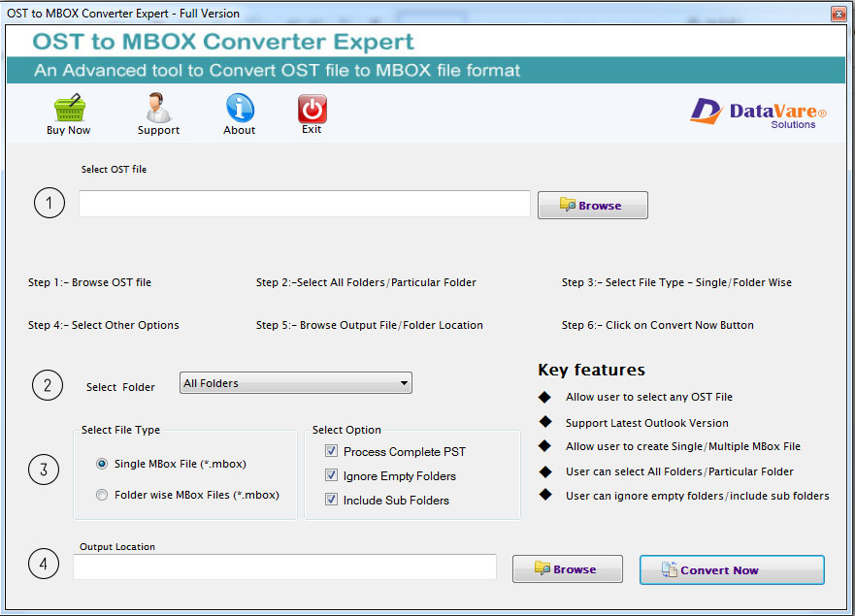Image resolution: width=855 pixels, height=616 pixels.
Task: Click 'Allow user to select any OST File'
Action: [649, 397]
